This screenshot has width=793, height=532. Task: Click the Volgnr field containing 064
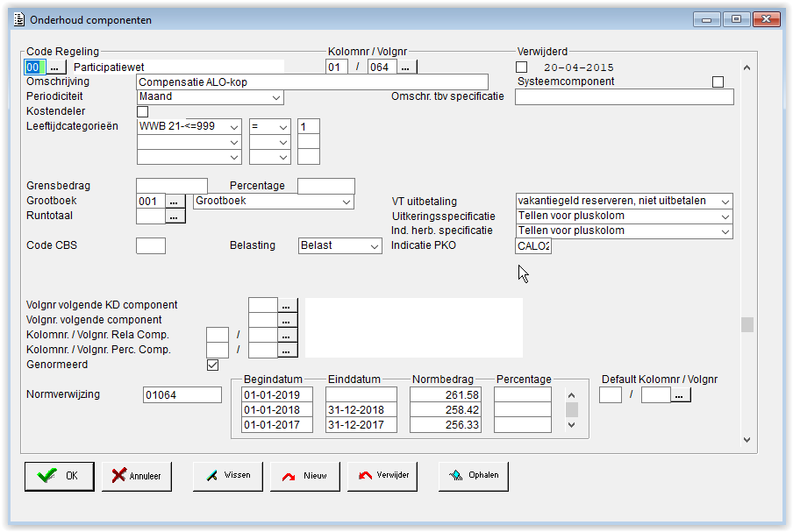pyautogui.click(x=382, y=67)
